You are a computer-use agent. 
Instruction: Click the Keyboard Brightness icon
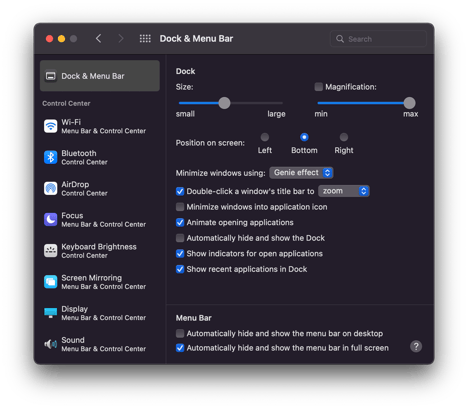point(51,251)
